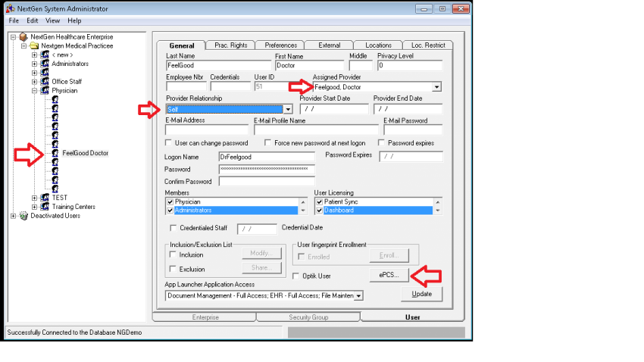Expand the Office Staff group node
The image size is (644, 362).
coord(35,81)
